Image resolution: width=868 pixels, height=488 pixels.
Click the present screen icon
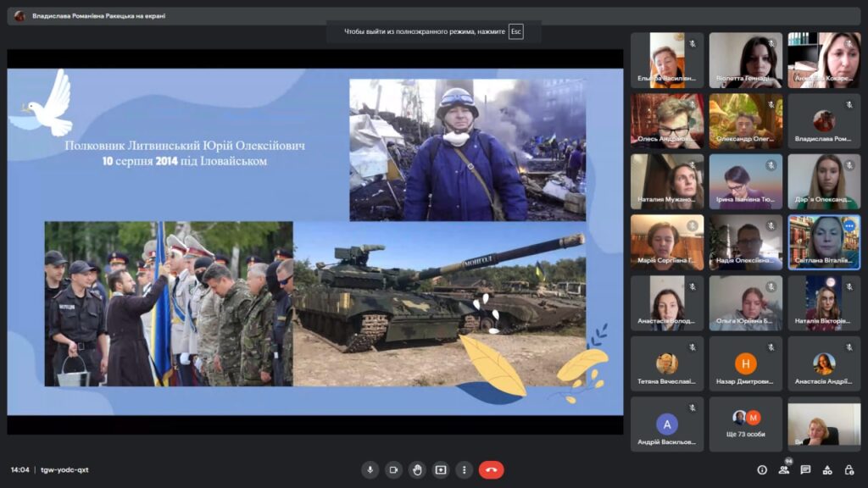tap(441, 469)
